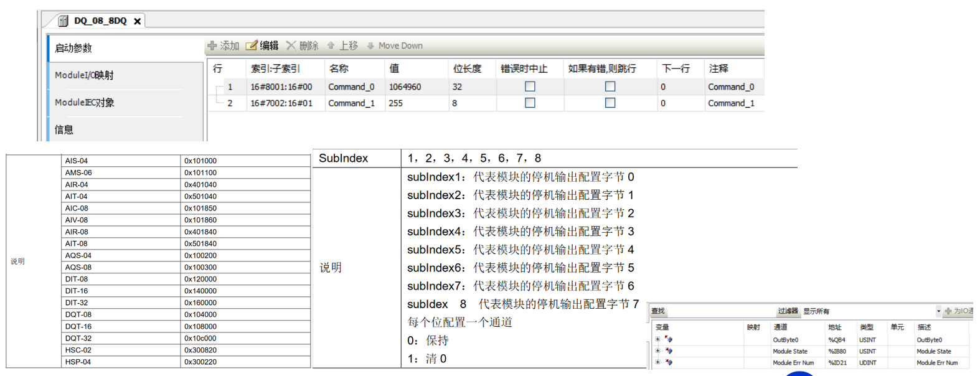Click the OutByte0 output variable icon
Viewport: 980px width, 376px height.
(669, 340)
